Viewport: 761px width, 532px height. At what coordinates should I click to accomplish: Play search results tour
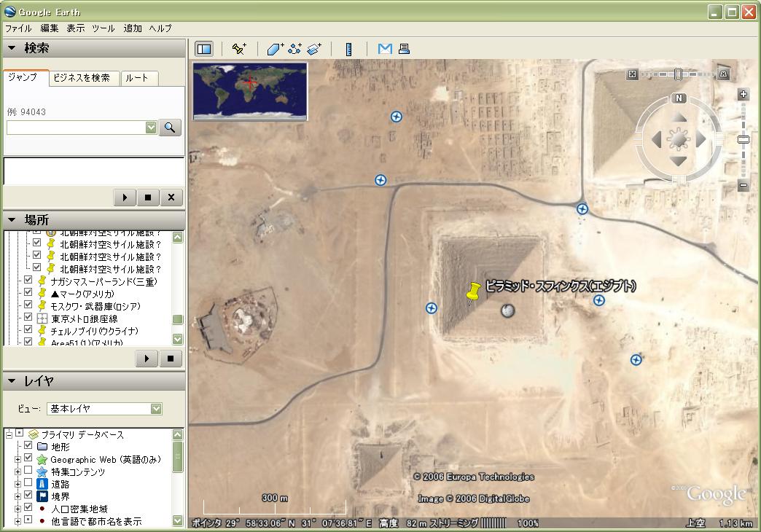124,197
